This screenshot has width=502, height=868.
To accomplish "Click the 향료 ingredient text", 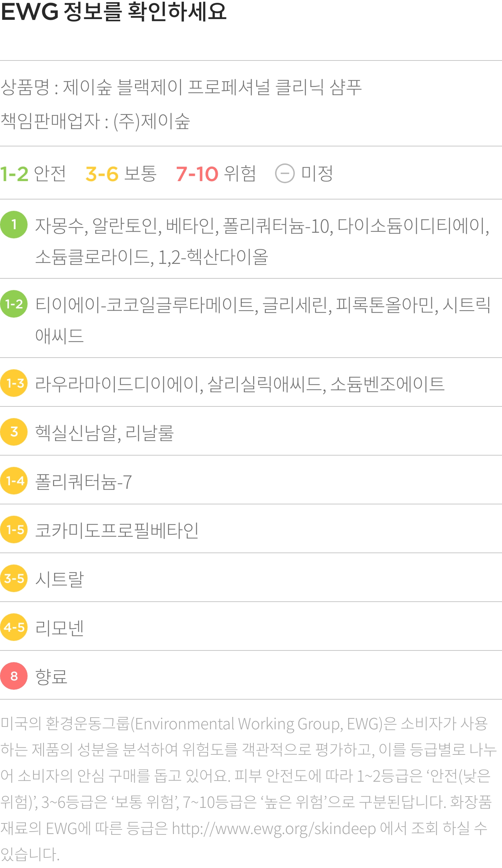I will coord(51,676).
